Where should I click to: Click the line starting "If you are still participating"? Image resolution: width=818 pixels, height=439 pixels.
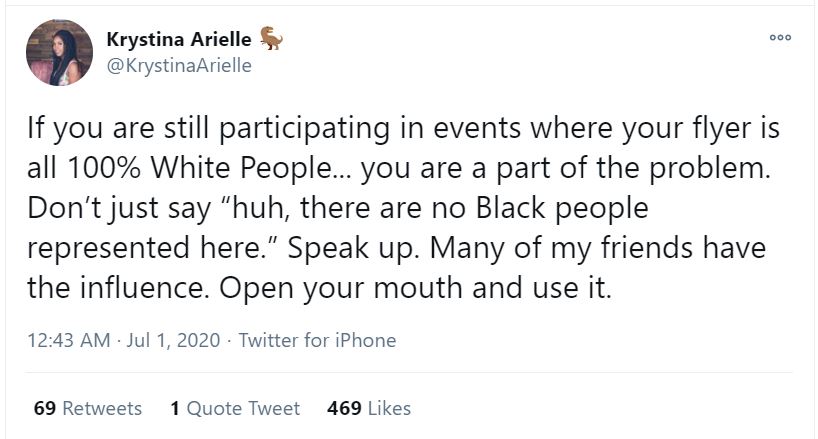403,129
